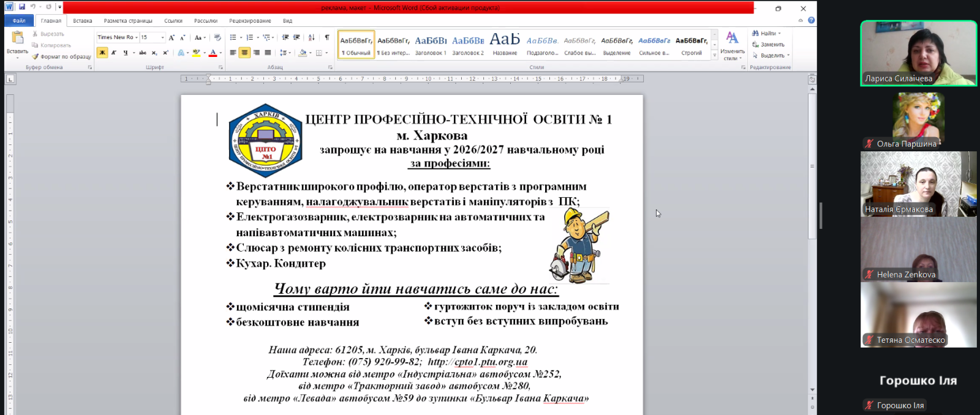980x415 pixels.
Task: Click the red font color swatch
Action: pyautogui.click(x=213, y=53)
